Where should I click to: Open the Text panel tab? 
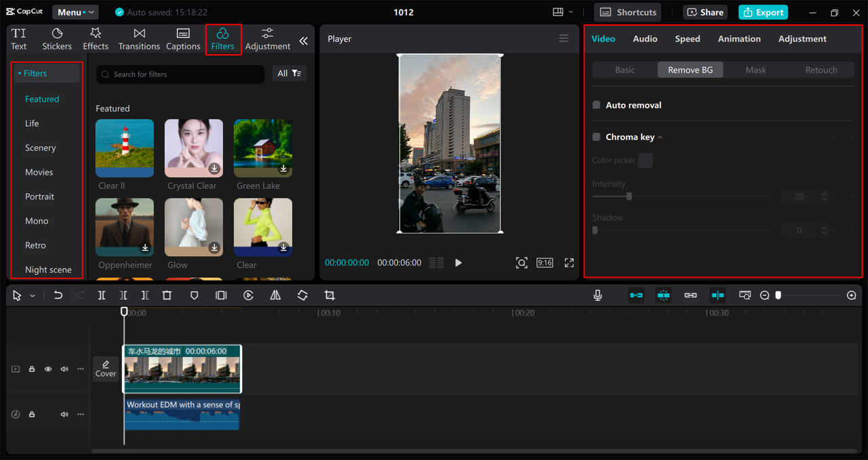click(19, 39)
